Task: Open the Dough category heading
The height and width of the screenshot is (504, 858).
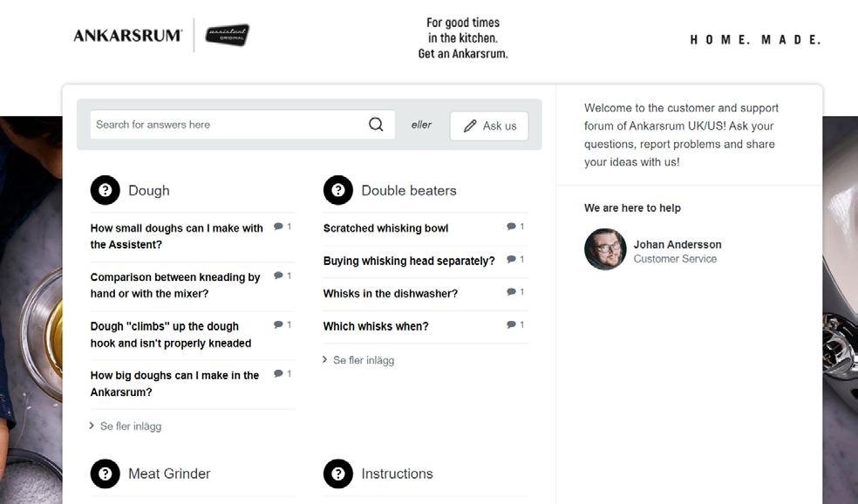Action: (149, 190)
